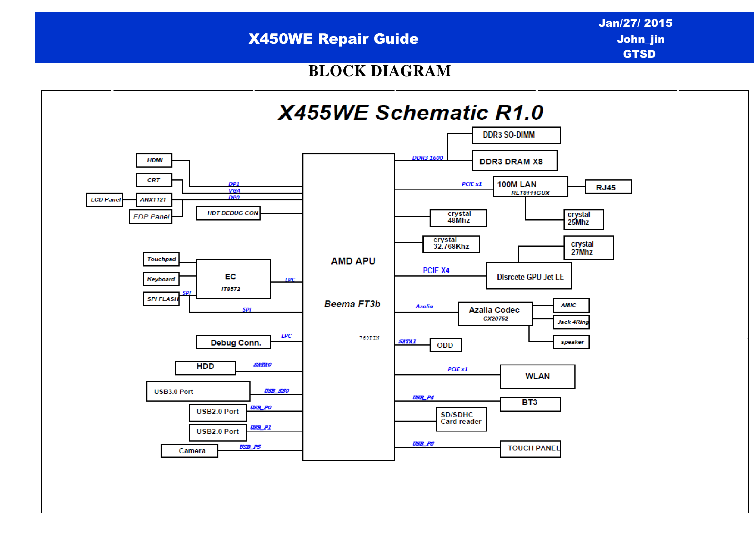
Task: Click the USB2.0 Port block on USB_P0
Action: 218,413
